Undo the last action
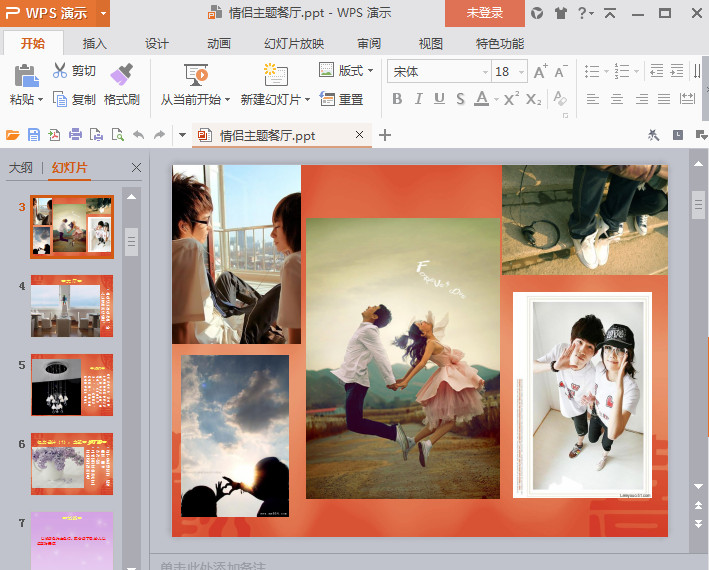Image resolution: width=709 pixels, height=570 pixels. pos(138,135)
